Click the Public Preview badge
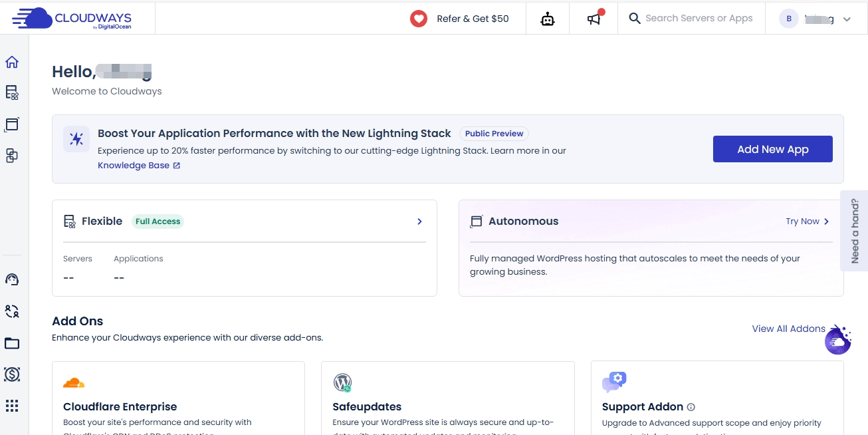Image resolution: width=868 pixels, height=435 pixels. (494, 134)
